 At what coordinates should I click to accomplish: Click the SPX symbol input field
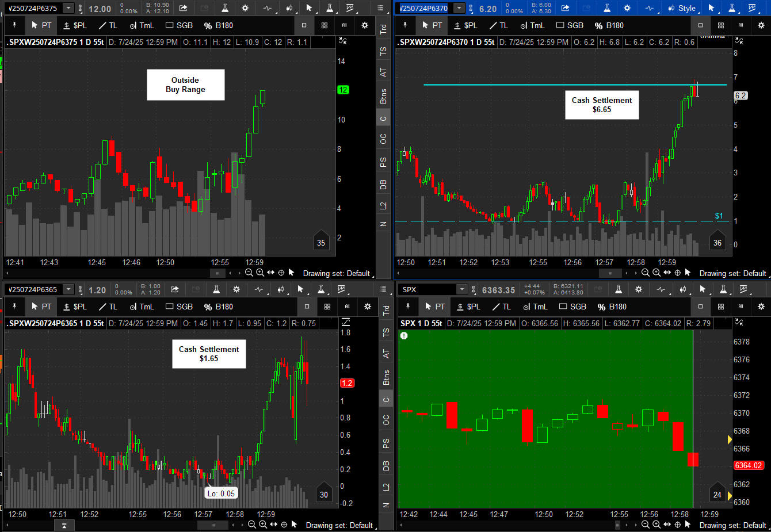(x=428, y=289)
